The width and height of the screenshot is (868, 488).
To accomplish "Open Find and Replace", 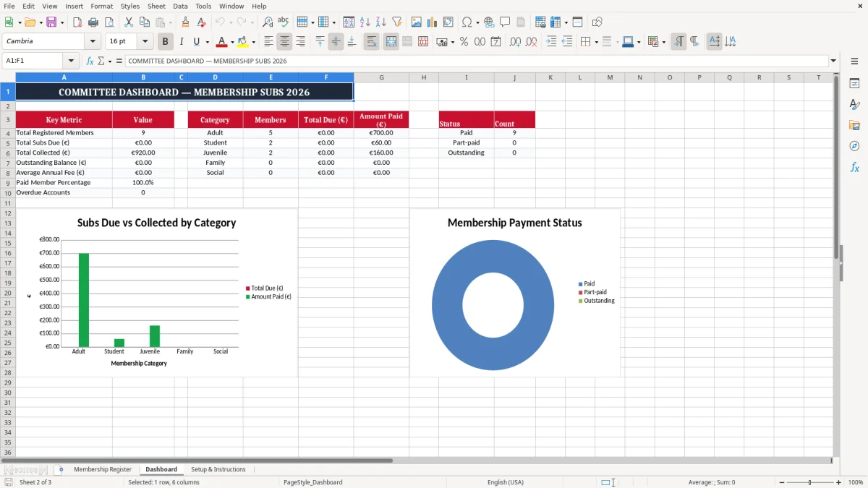I will tap(268, 22).
